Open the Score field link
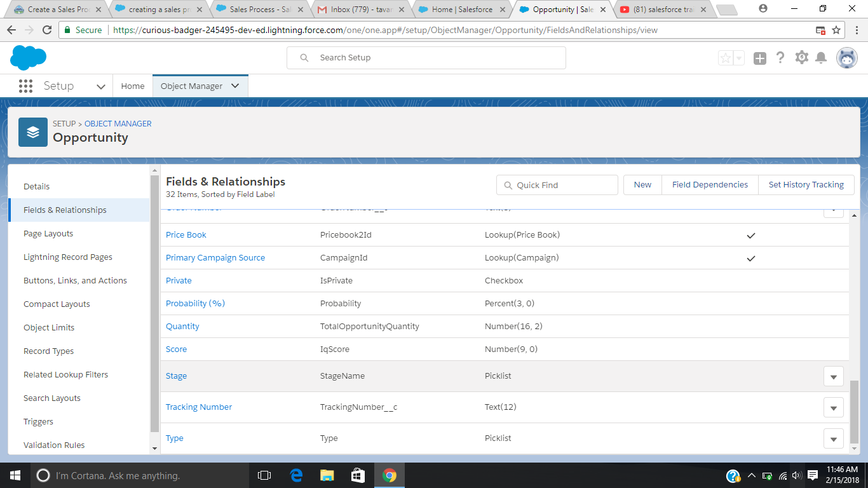Viewport: 868px width, 488px height. click(176, 349)
